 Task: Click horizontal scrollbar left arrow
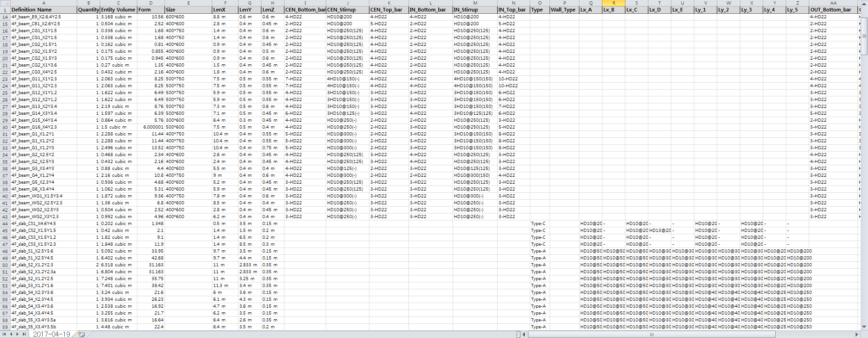pos(525,334)
